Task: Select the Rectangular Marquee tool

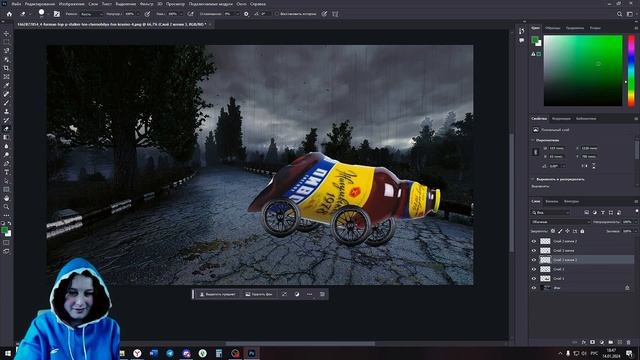Action: pyautogui.click(x=7, y=42)
